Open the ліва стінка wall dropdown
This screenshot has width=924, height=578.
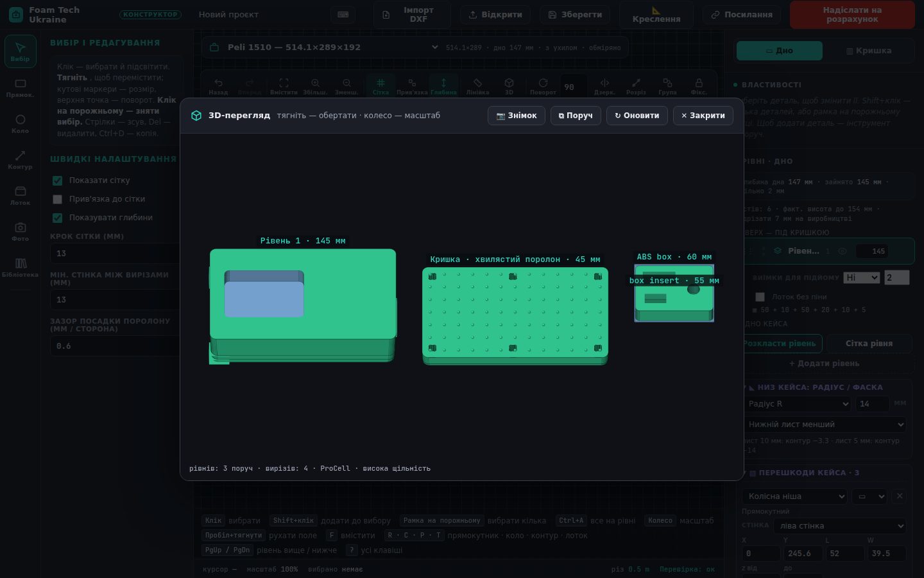tap(840, 525)
